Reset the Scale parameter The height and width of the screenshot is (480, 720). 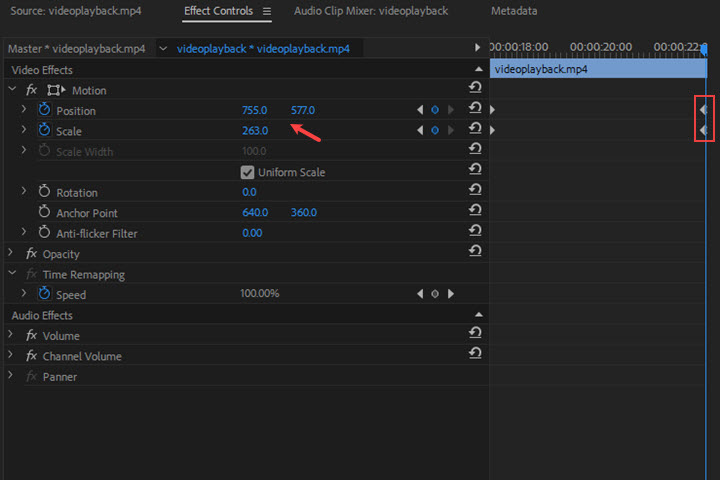(475, 128)
